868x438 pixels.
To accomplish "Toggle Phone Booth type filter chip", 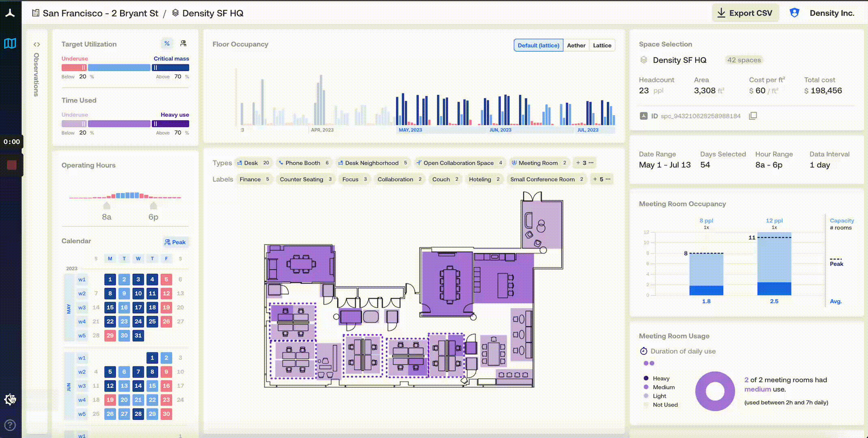I will point(304,163).
